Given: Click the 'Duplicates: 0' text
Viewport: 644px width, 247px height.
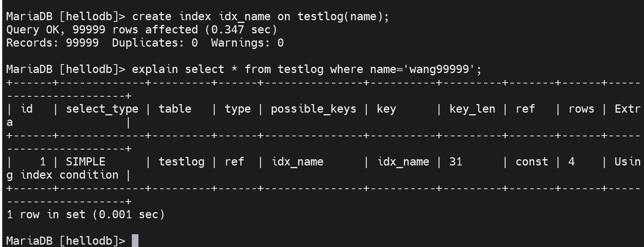Looking at the screenshot, I should 155,43.
